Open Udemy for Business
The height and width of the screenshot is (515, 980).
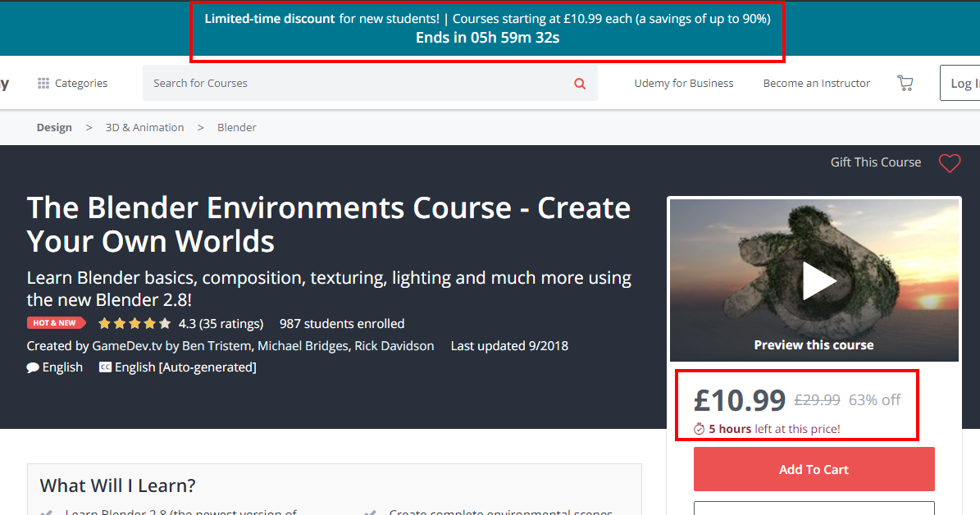(x=684, y=83)
